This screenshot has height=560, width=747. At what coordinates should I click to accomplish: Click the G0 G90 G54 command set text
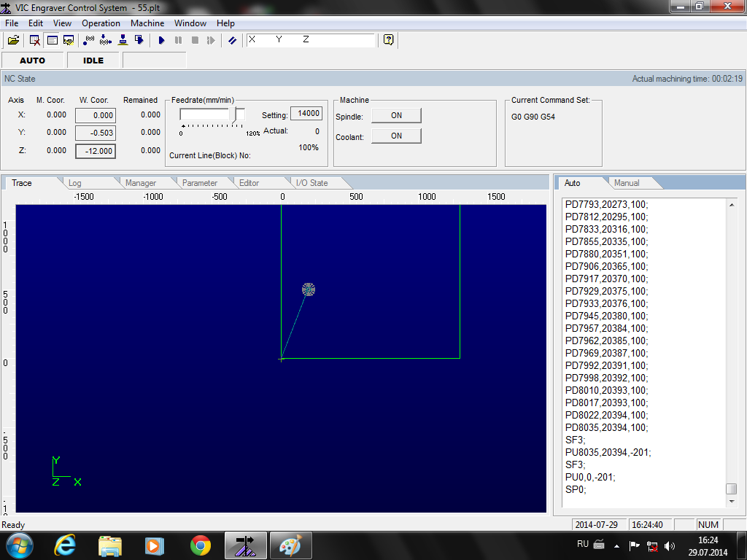click(533, 117)
